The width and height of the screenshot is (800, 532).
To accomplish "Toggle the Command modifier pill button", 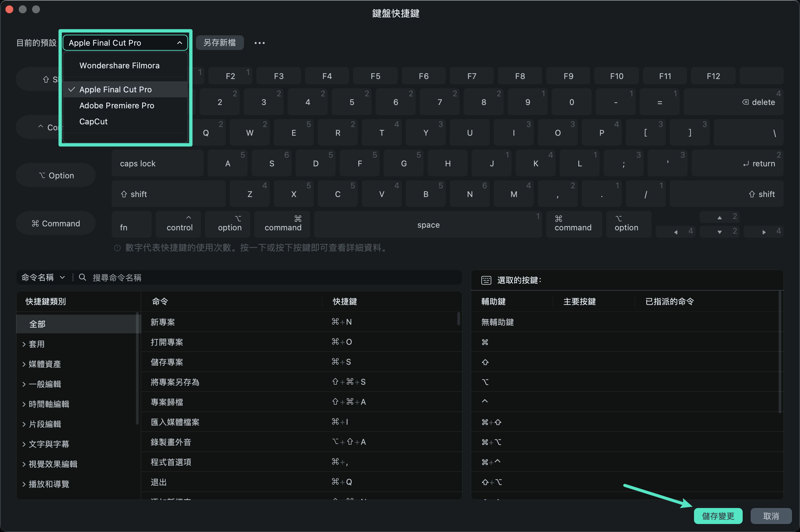I will (56, 223).
